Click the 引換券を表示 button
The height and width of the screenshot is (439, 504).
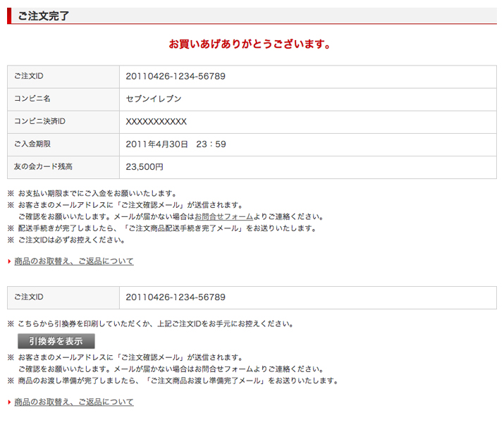pos(56,341)
